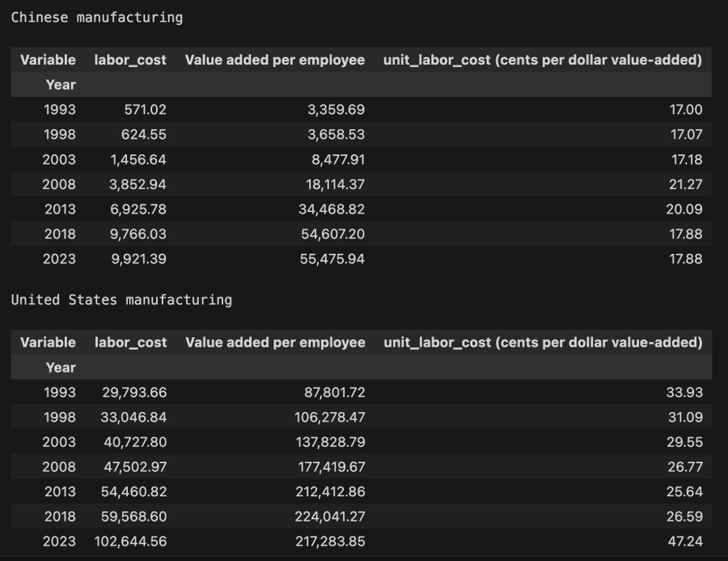The width and height of the screenshot is (728, 561).
Task: Click value added cell 55,475.94
Action: (332, 259)
